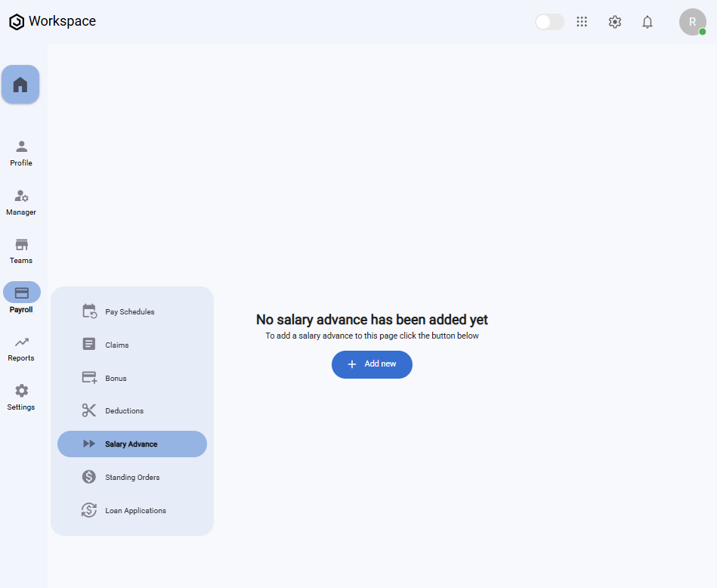Open the notifications bell
The image size is (717, 588).
click(647, 22)
